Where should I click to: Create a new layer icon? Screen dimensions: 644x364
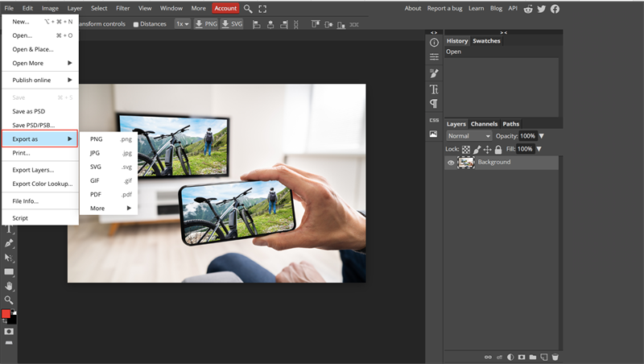click(544, 357)
